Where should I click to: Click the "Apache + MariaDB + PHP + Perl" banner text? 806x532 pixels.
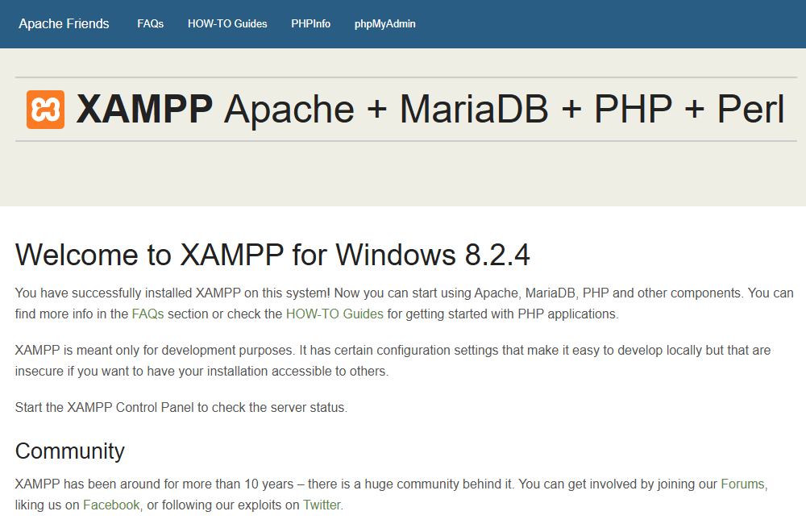(x=504, y=110)
